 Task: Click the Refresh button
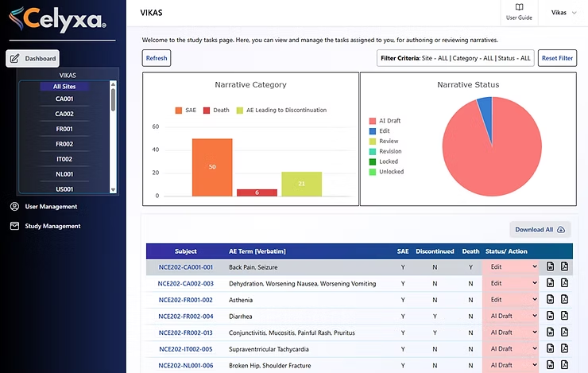pos(157,58)
